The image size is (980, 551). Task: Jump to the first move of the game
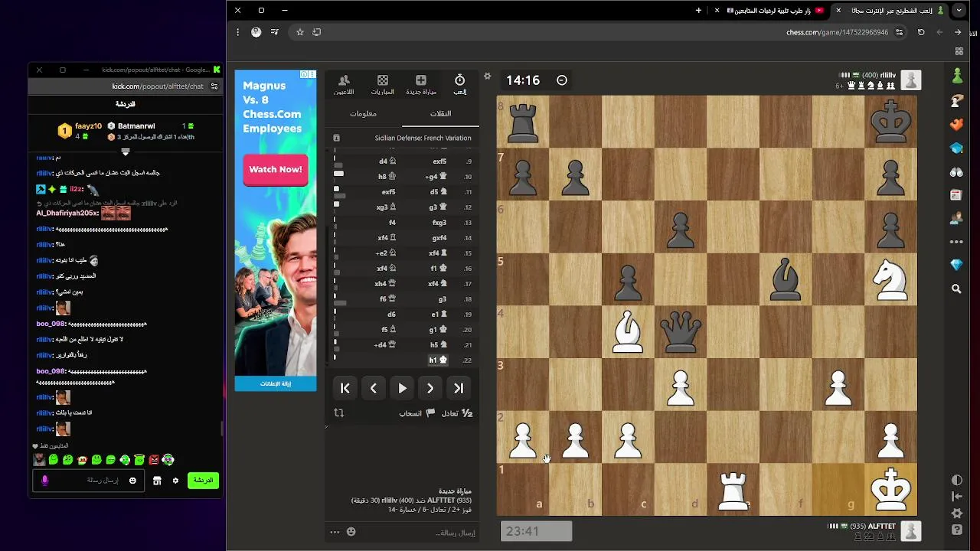point(345,388)
